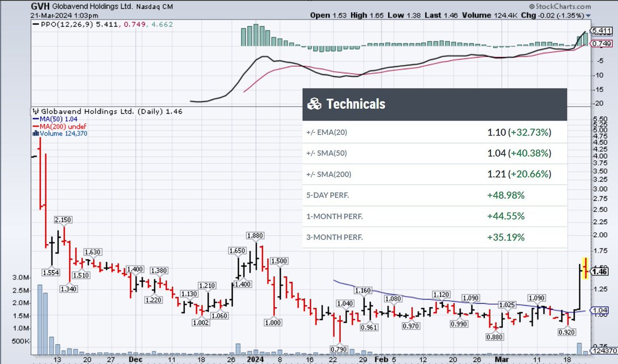Click the 0.920 price label

point(568,333)
